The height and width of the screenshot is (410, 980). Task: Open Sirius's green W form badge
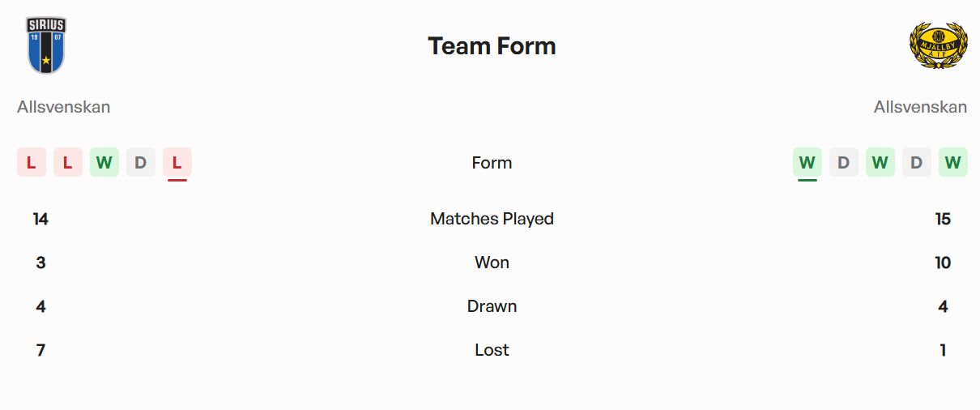click(104, 163)
